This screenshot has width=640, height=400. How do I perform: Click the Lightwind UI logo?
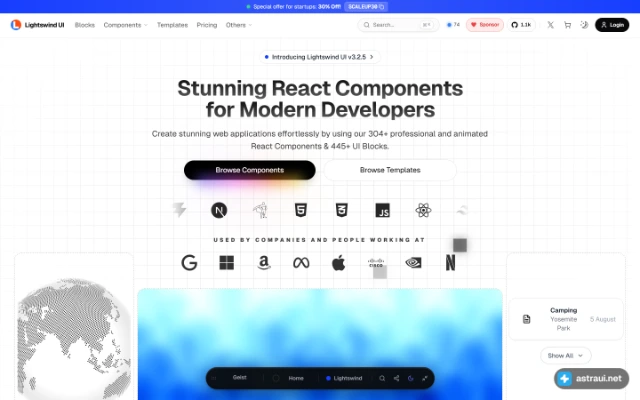(38, 25)
